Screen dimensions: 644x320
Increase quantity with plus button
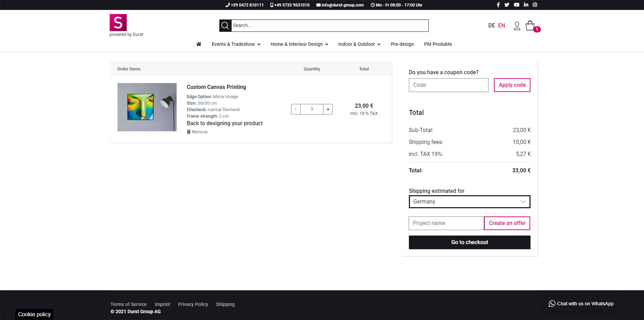(x=328, y=109)
